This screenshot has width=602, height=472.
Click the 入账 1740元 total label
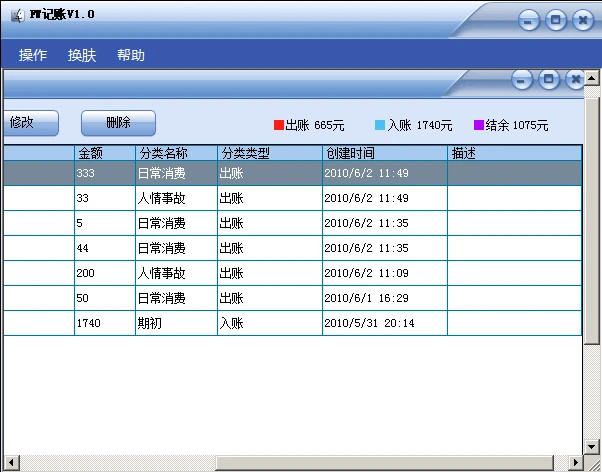[x=420, y=125]
